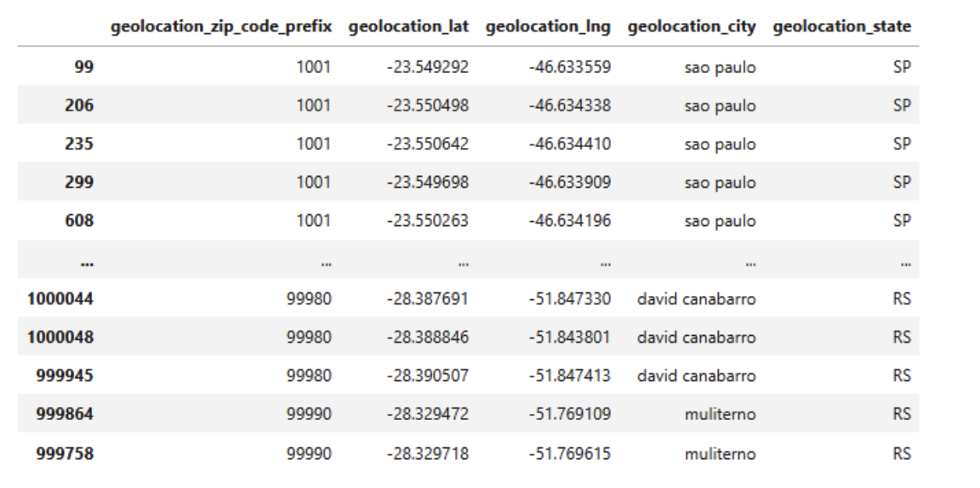Click latitude value -23.549292

click(428, 67)
